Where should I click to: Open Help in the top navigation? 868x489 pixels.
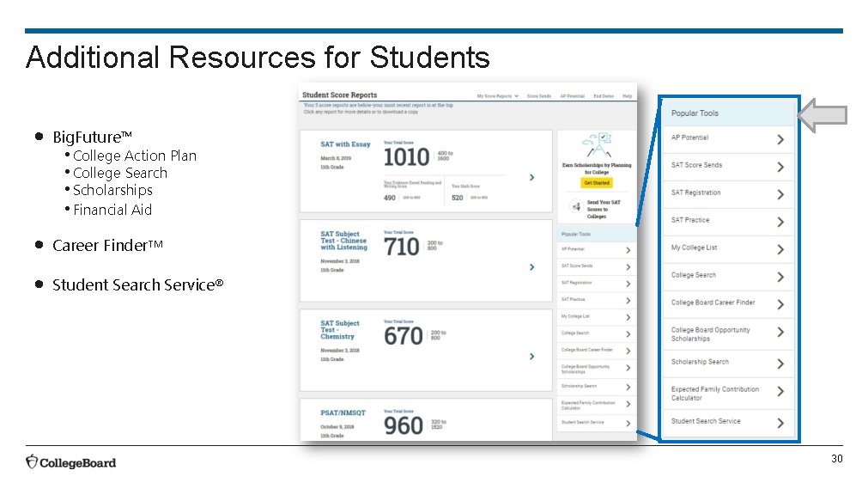(x=627, y=96)
